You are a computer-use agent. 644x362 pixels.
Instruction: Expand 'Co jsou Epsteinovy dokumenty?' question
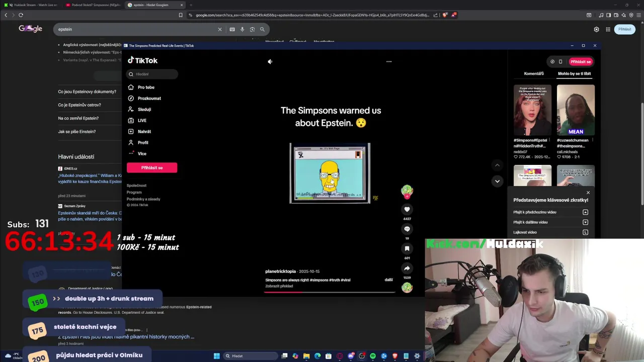click(x=87, y=92)
